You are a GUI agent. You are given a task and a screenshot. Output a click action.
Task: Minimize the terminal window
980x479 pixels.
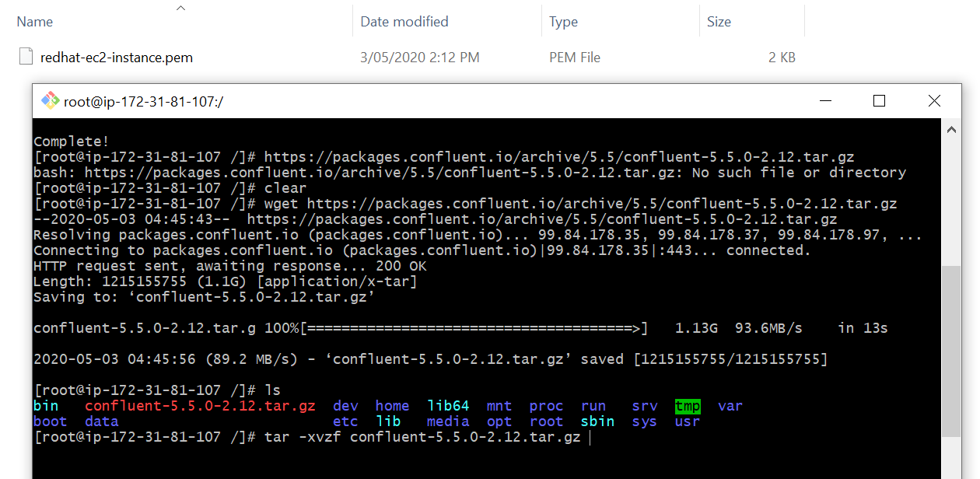(x=827, y=101)
